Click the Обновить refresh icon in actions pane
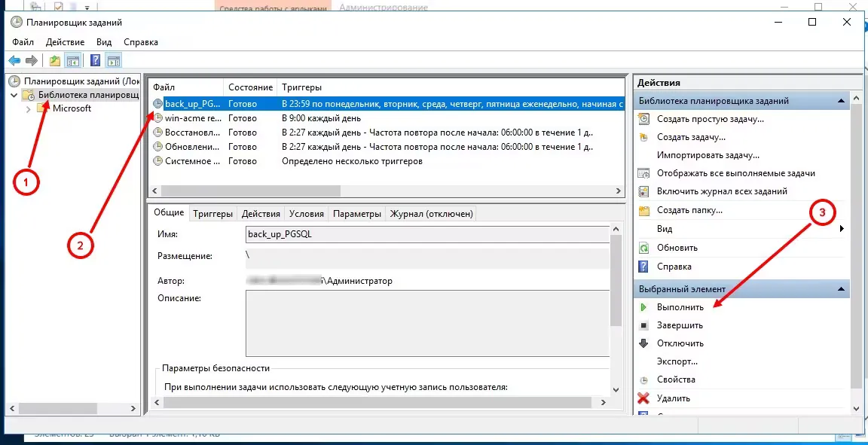Image resolution: width=868 pixels, height=445 pixels. 643,248
